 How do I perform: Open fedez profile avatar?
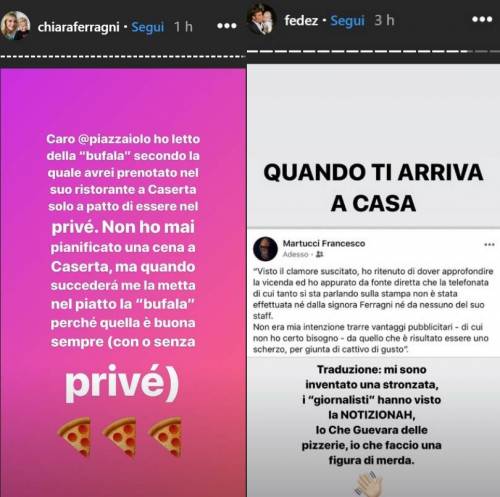point(262,19)
